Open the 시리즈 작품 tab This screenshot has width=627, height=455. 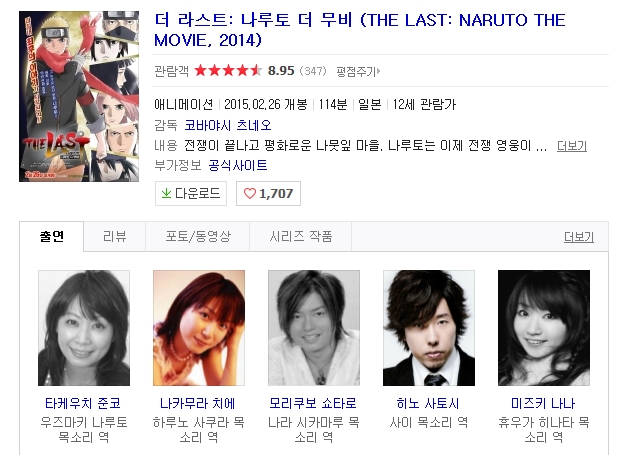[x=301, y=236]
